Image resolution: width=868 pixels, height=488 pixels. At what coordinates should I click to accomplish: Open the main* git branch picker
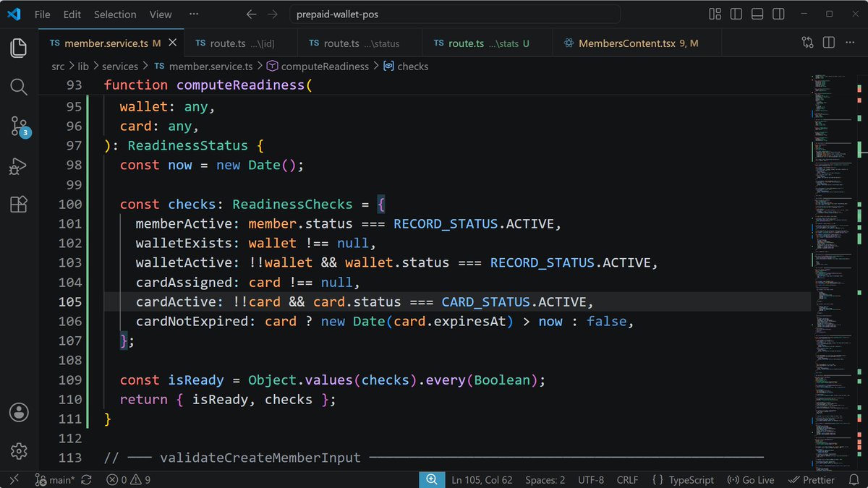coord(55,479)
